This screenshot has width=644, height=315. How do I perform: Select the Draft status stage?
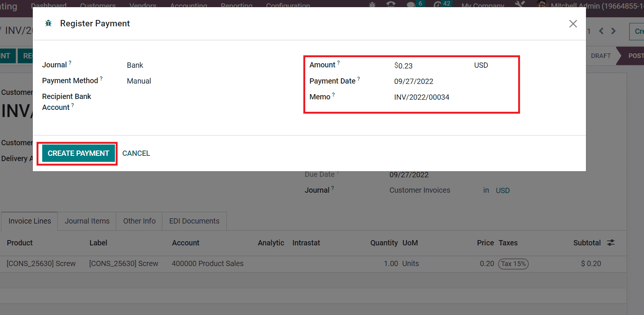click(601, 56)
